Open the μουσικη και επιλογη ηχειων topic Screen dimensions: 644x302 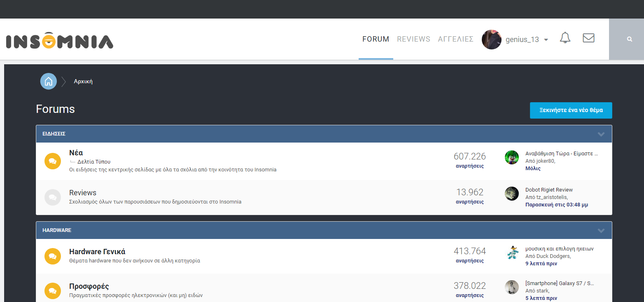(x=560, y=249)
